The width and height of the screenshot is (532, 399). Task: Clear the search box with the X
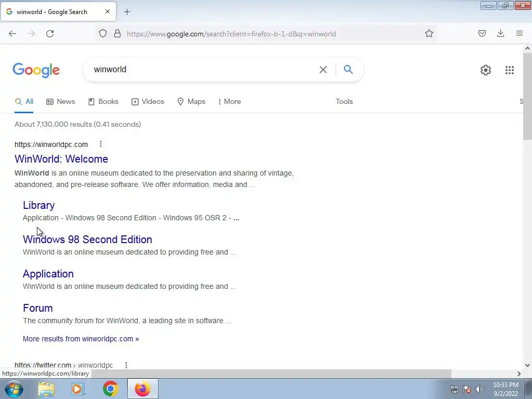point(323,70)
